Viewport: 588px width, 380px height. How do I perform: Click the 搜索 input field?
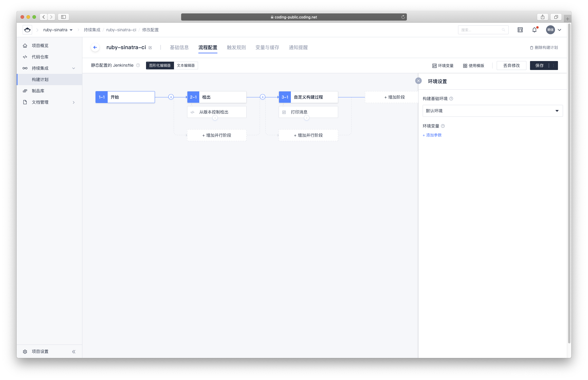click(480, 30)
